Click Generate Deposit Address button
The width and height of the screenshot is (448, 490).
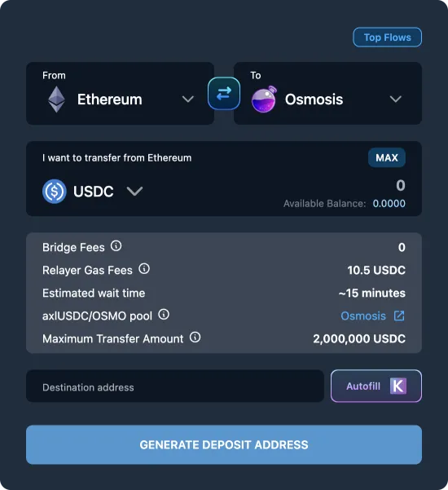(x=224, y=444)
